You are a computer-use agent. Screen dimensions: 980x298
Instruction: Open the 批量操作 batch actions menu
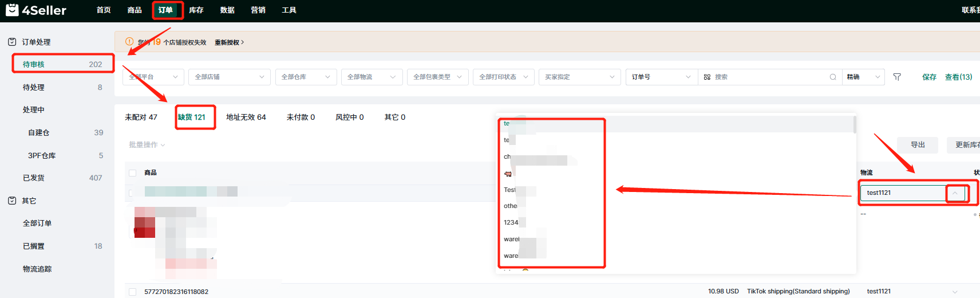coord(147,145)
